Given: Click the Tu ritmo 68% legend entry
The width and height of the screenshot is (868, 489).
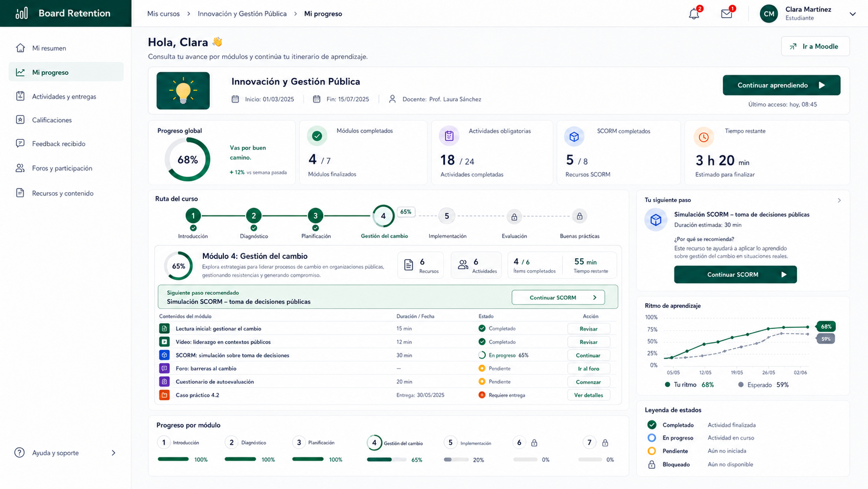Looking at the screenshot, I should [689, 385].
